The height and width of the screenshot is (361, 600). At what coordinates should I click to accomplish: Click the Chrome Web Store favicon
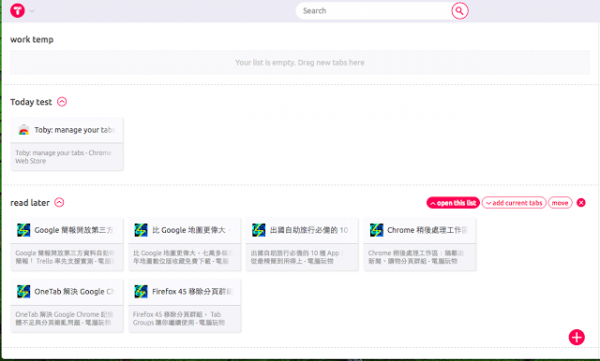[x=24, y=130]
